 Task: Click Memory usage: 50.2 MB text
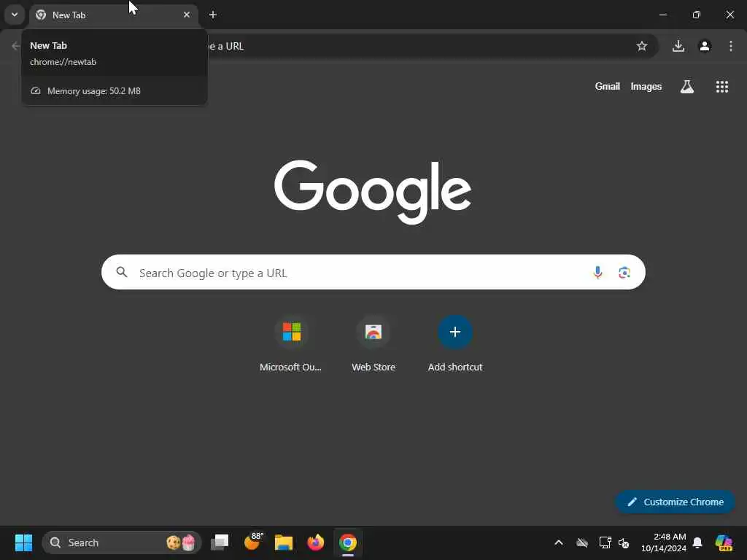pos(94,91)
